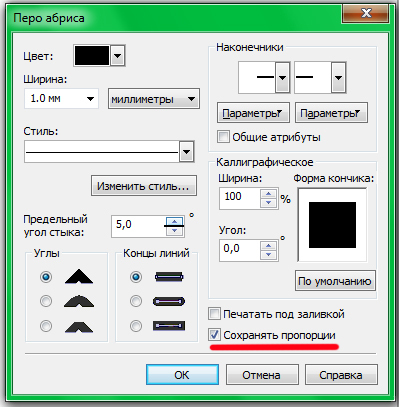
Task: Open help via Справка button
Action: pyautogui.click(x=341, y=375)
